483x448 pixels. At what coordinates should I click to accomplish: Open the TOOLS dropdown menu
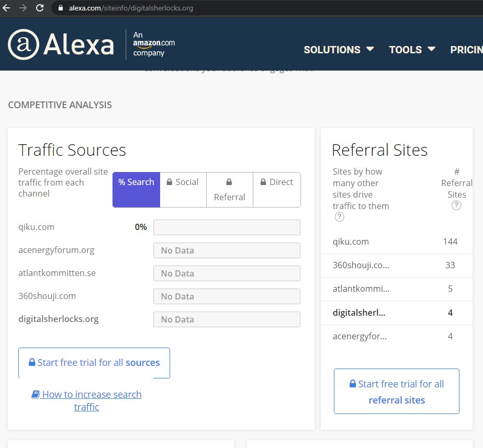(x=412, y=50)
